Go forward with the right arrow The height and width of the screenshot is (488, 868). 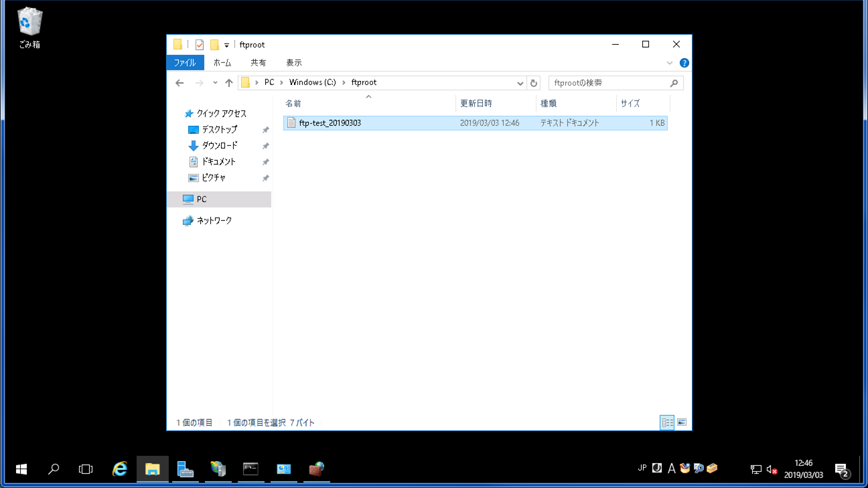point(199,83)
